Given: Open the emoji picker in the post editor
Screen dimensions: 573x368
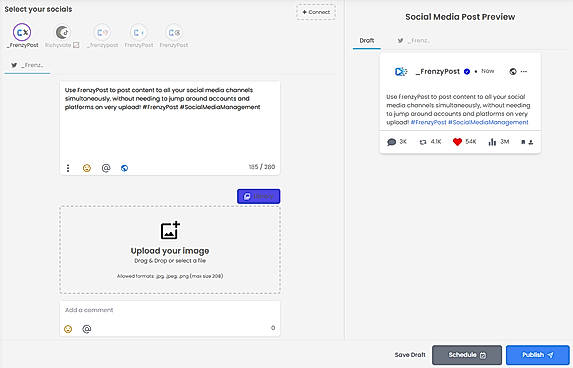Looking at the screenshot, I should (87, 168).
